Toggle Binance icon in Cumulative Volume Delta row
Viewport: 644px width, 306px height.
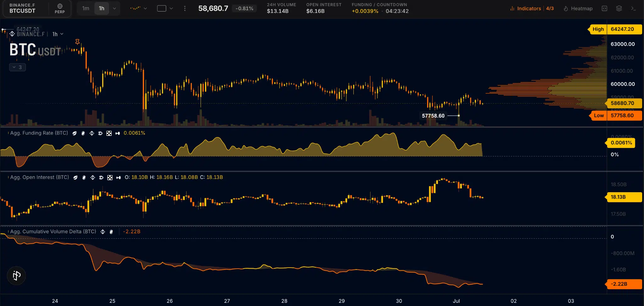(x=103, y=232)
